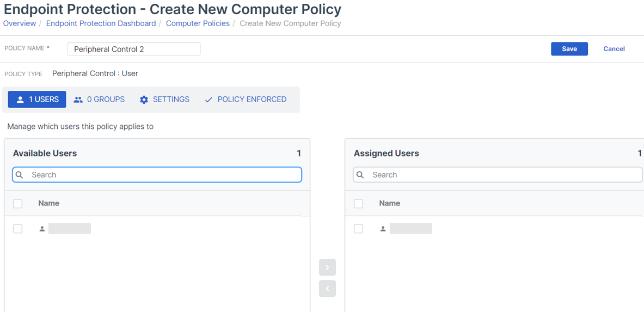Click the group icon on Groups tab
Viewport: 644px width, 312px height.
click(78, 99)
